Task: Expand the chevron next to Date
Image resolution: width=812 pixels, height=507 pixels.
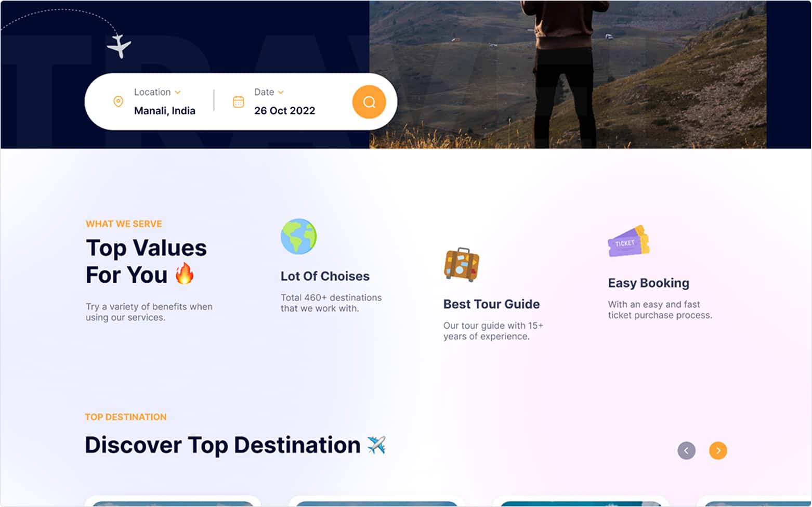Action: (281, 92)
